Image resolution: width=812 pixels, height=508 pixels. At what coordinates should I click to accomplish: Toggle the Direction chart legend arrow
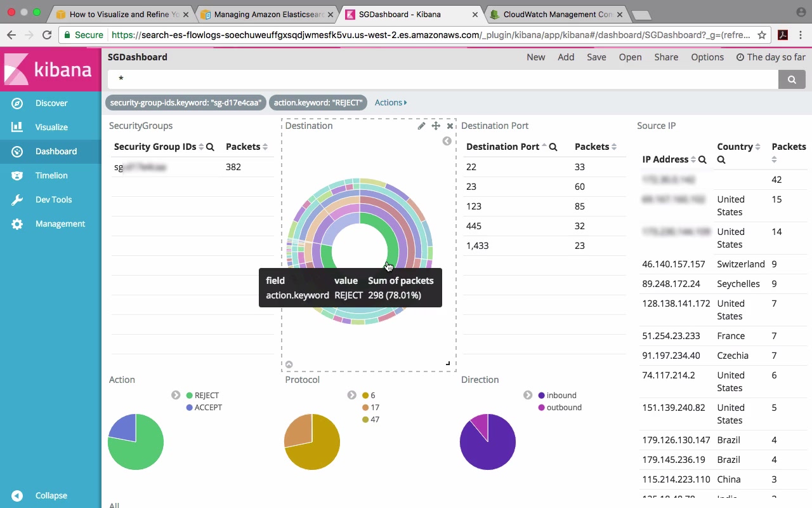coord(527,395)
